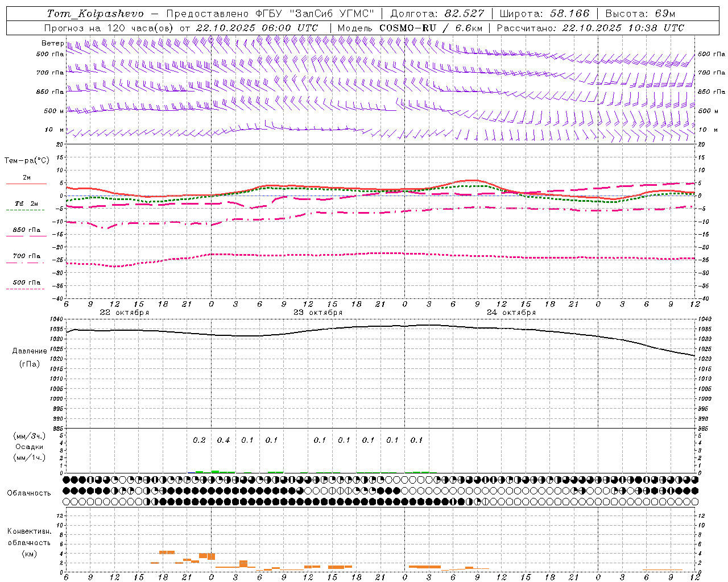This screenshot has height=582, width=728.
Task: Click the 500 м wind level label at left
Action: point(54,111)
